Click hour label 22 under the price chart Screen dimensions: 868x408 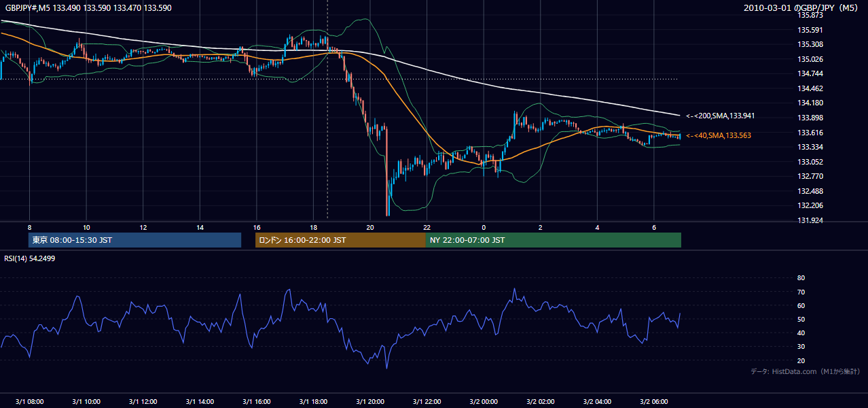click(427, 227)
